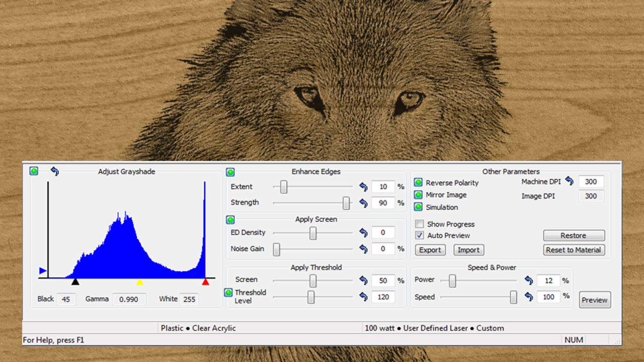Click the undo arrow beside Adjust Grayshade
Viewport: 644px width, 362px height.
(54, 171)
